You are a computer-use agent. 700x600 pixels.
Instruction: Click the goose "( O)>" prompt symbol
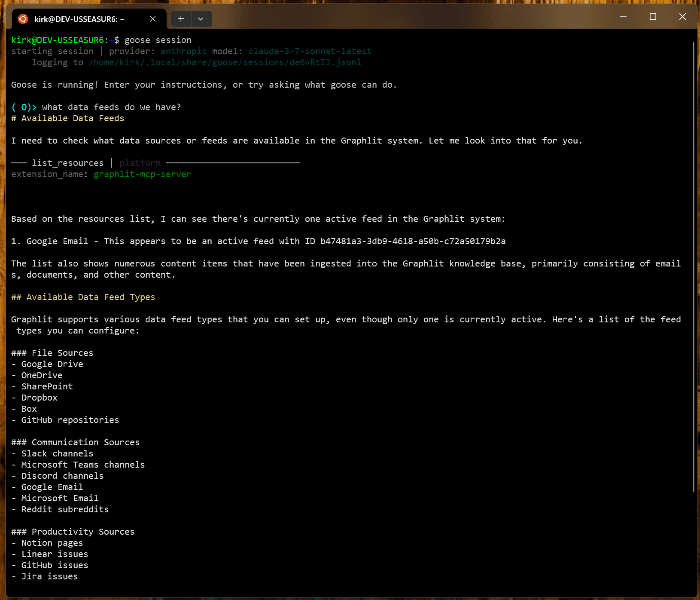(x=24, y=107)
